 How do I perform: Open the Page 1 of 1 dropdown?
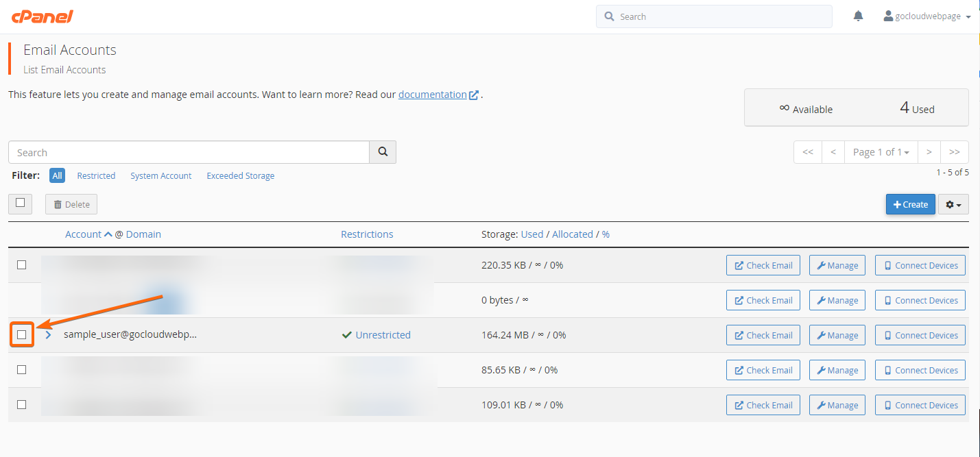tap(881, 152)
